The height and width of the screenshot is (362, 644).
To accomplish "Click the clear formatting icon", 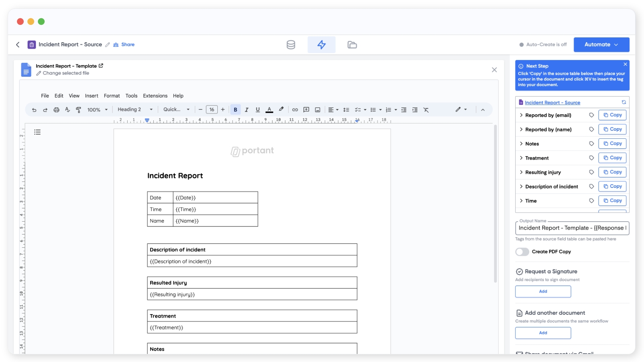I will (x=426, y=110).
